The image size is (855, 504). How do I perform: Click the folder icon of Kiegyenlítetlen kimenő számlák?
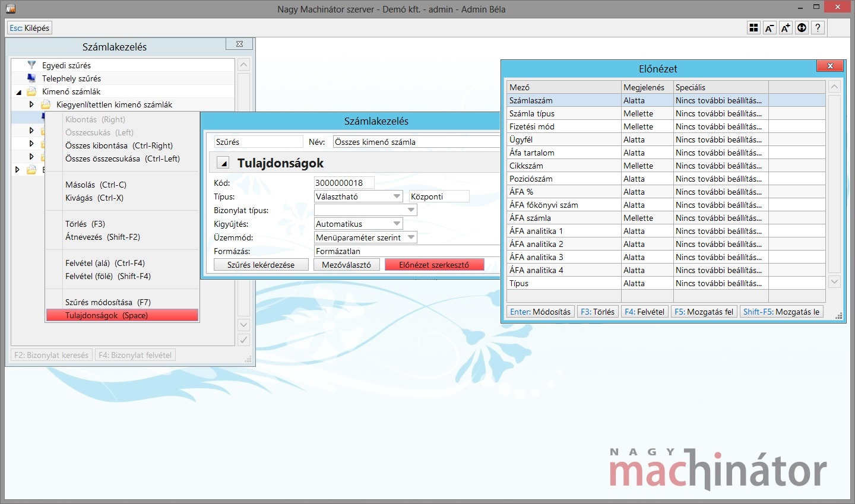(x=46, y=104)
